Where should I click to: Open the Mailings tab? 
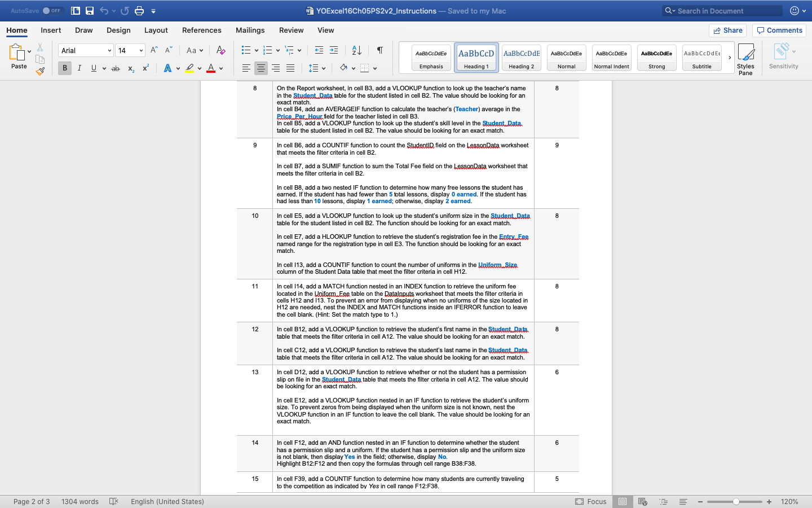(250, 30)
